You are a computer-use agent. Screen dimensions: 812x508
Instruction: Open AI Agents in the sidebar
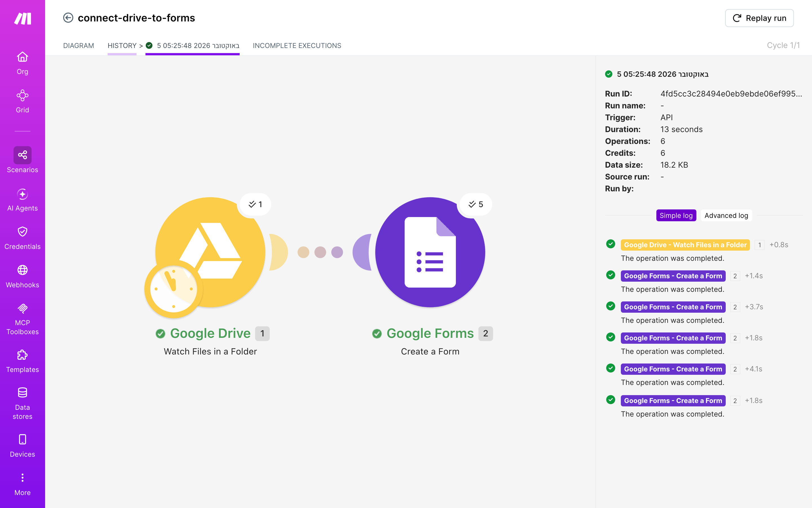click(23, 200)
